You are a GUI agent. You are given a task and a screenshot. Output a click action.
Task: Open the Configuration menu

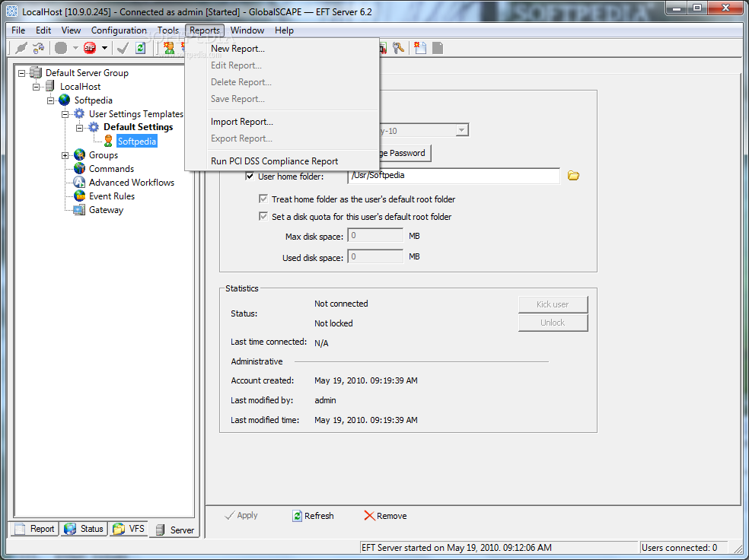point(119,30)
